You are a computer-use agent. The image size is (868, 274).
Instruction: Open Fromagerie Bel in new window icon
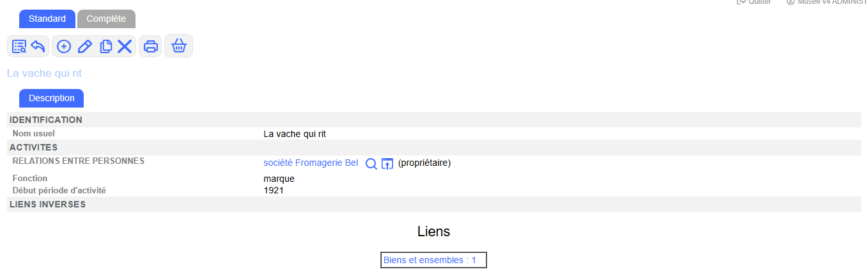(x=387, y=164)
